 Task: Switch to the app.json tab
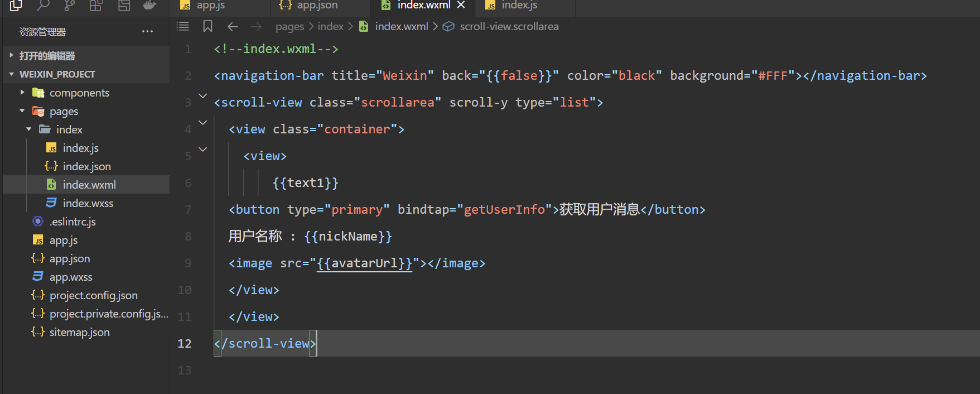(x=321, y=5)
